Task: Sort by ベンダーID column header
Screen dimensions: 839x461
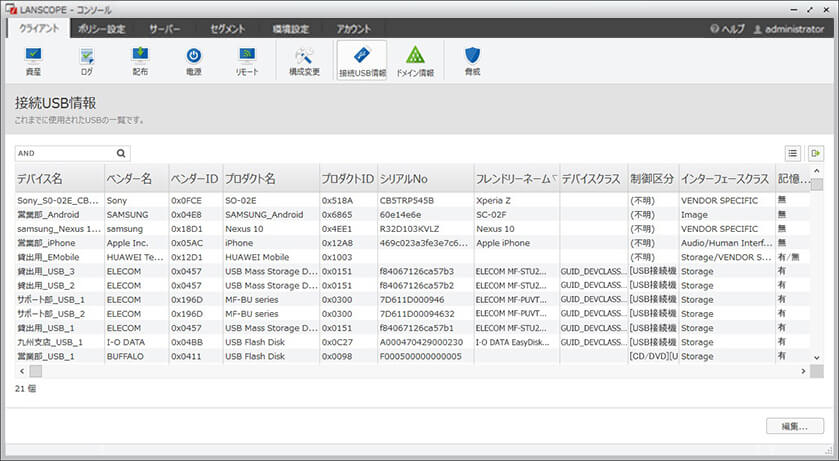Action: tap(195, 179)
